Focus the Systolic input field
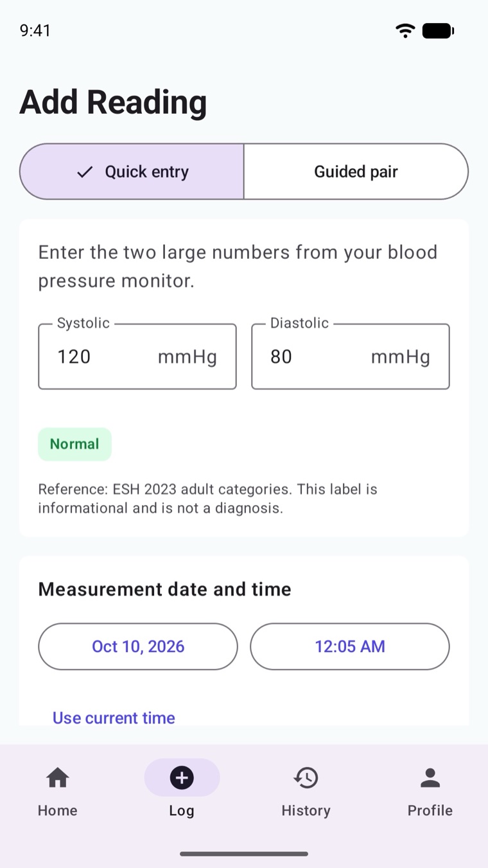The image size is (488, 868). point(137,357)
